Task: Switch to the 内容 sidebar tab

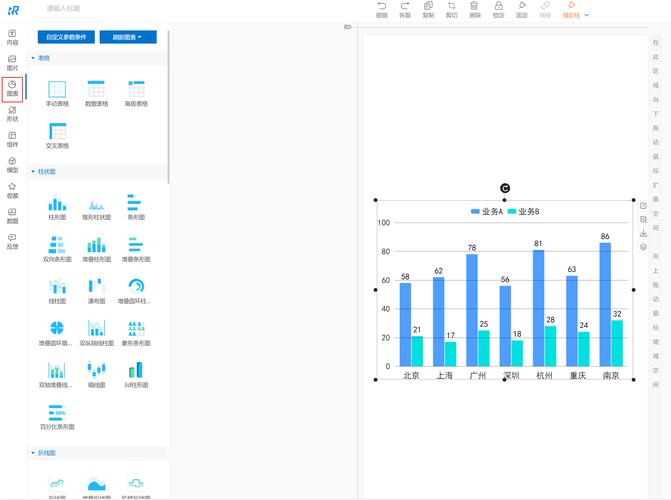Action: [x=12, y=37]
